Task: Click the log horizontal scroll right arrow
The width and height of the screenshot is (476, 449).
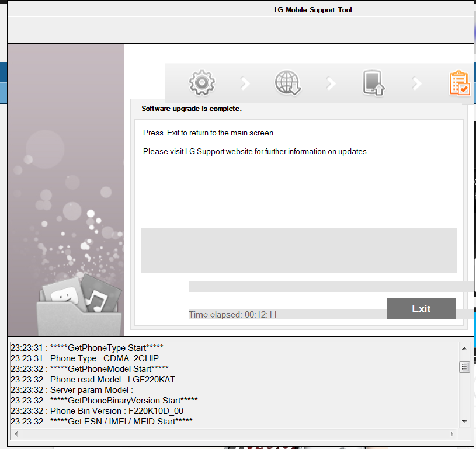Action: coord(452,434)
